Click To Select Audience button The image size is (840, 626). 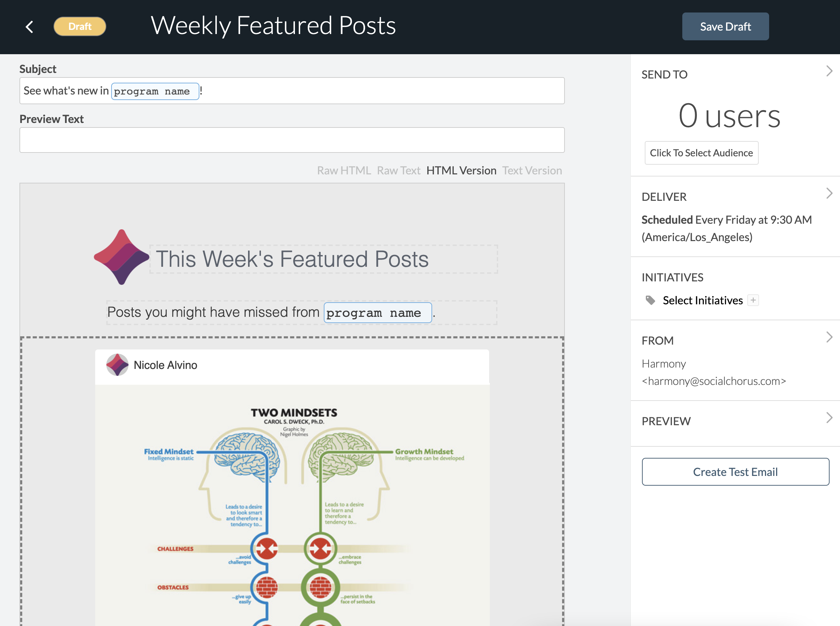tap(701, 153)
